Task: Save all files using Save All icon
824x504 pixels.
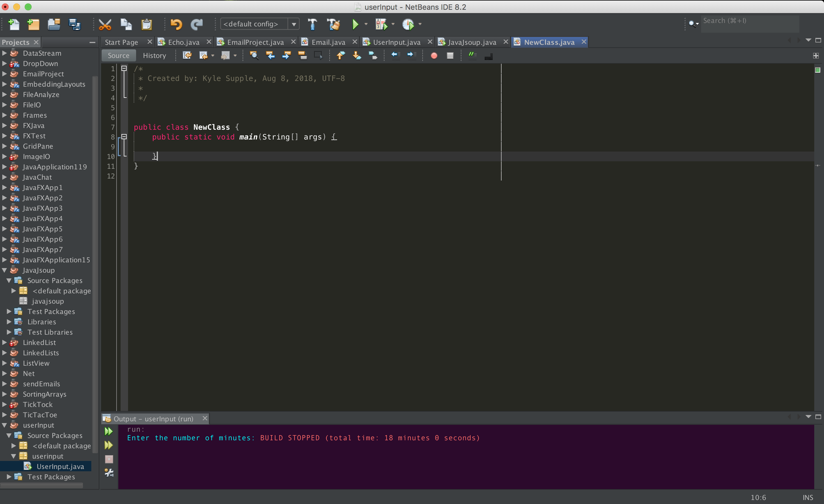Action: pos(74,24)
